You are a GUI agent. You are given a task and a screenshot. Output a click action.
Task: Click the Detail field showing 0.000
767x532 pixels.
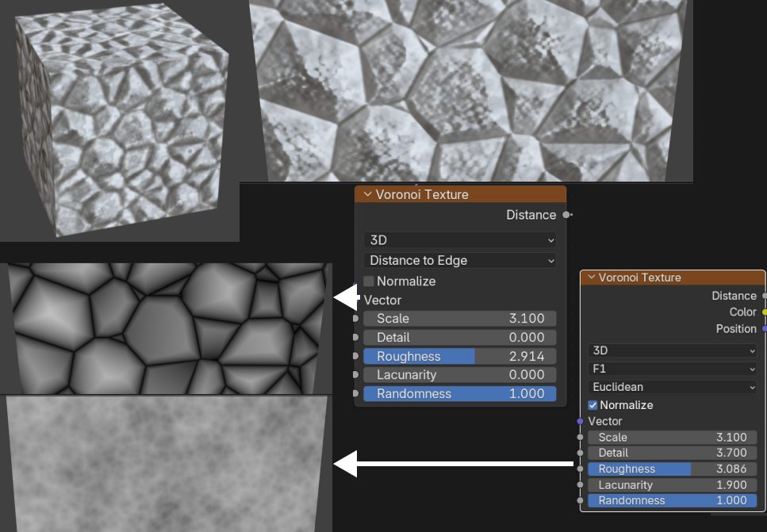click(x=460, y=337)
